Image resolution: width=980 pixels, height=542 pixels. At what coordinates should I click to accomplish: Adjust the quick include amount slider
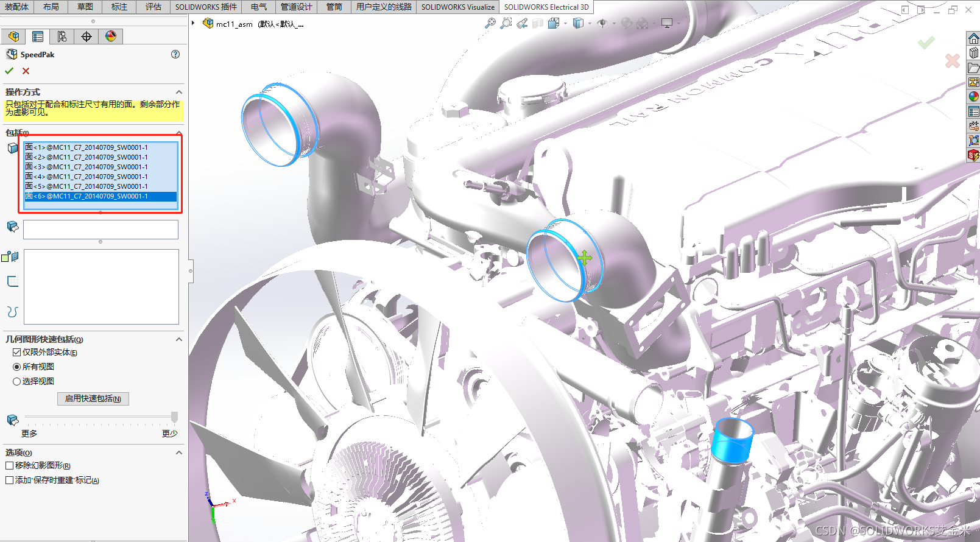(174, 417)
